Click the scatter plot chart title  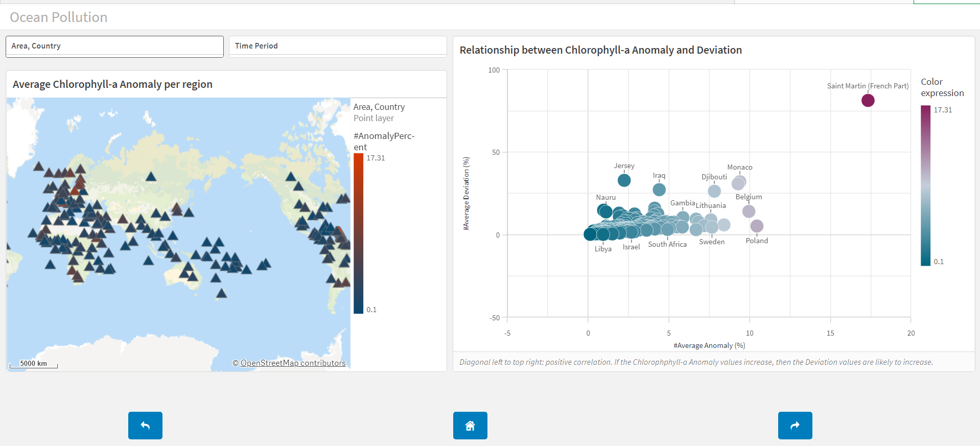(x=600, y=50)
